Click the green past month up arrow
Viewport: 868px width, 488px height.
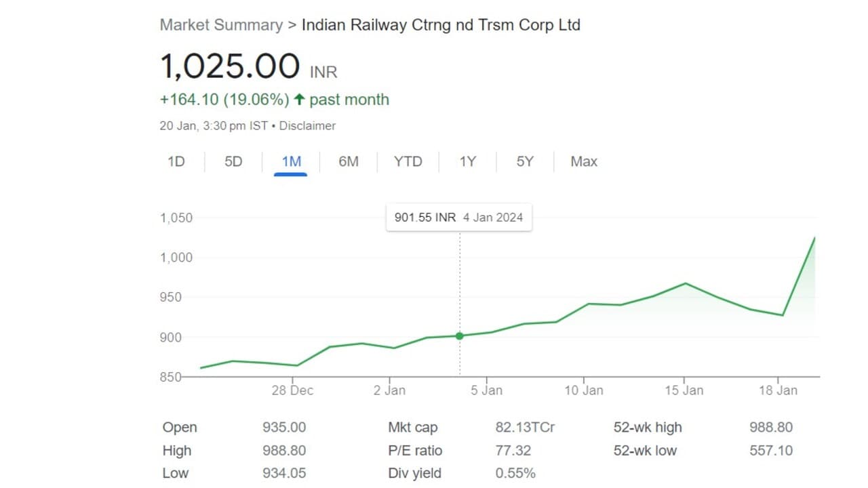(299, 100)
